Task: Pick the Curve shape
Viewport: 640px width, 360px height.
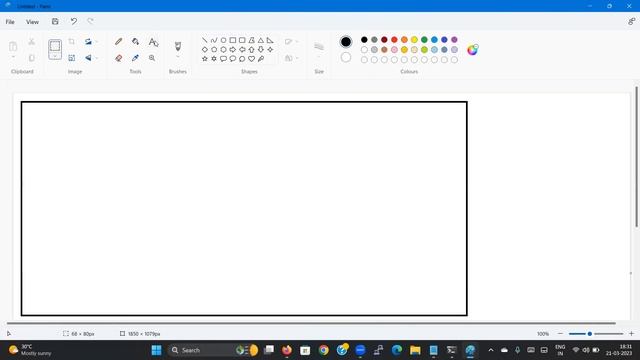Action: tap(214, 40)
